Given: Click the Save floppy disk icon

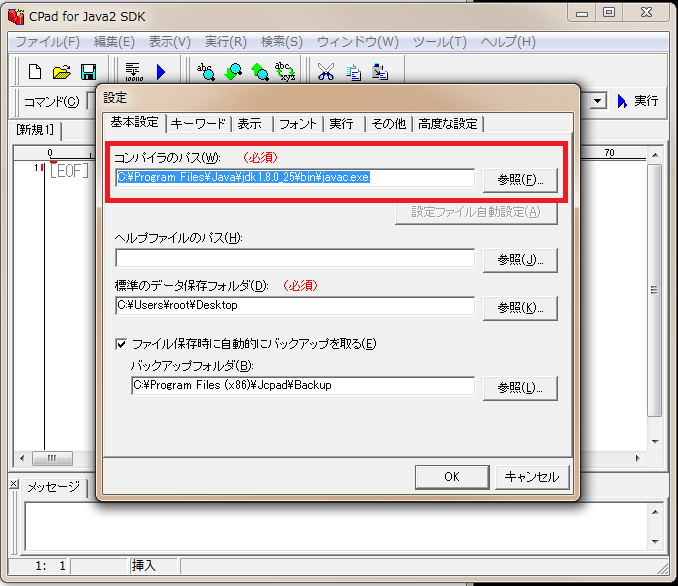Looking at the screenshot, I should [x=88, y=71].
